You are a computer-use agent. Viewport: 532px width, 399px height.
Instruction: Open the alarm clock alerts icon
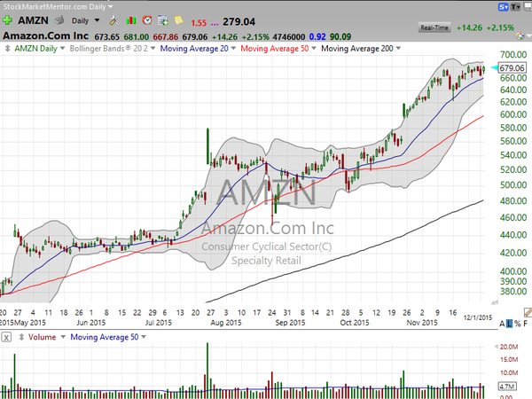pos(147,20)
